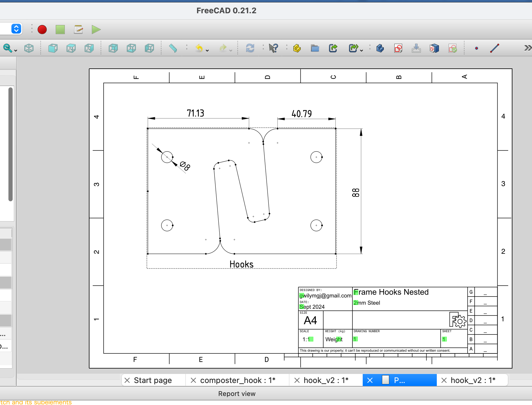Open the first hook_v2 : 1* tab

pyautogui.click(x=326, y=380)
